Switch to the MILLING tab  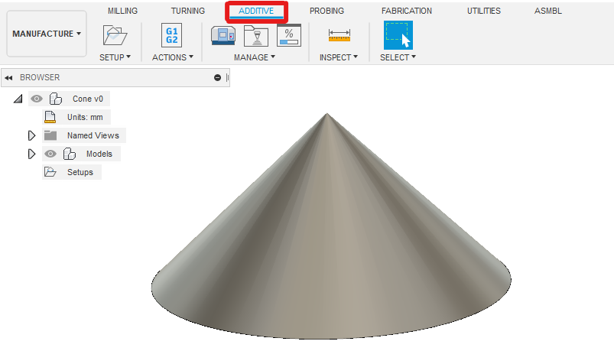click(122, 11)
